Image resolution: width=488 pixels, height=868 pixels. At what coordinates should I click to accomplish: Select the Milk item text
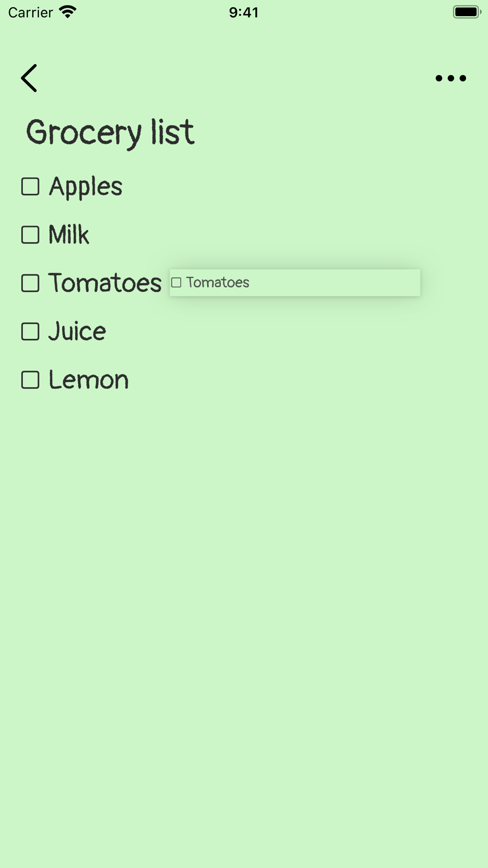(69, 235)
